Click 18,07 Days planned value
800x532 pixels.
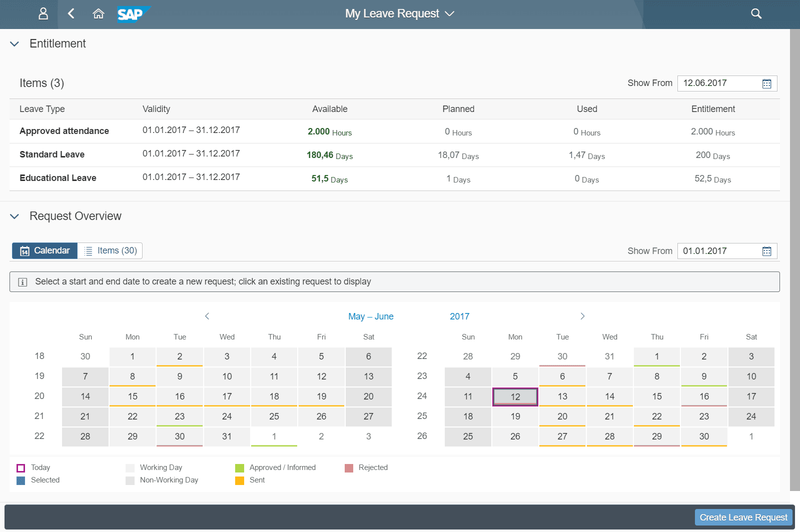click(x=458, y=155)
